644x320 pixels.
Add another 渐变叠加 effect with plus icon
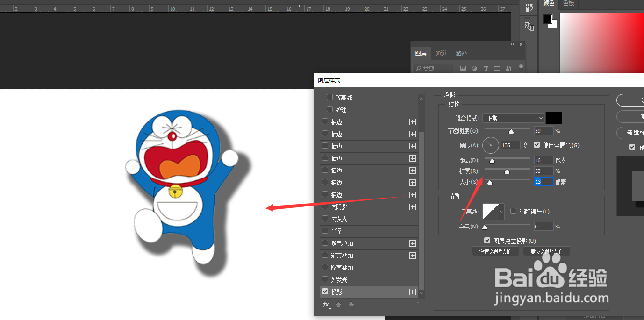[413, 256]
